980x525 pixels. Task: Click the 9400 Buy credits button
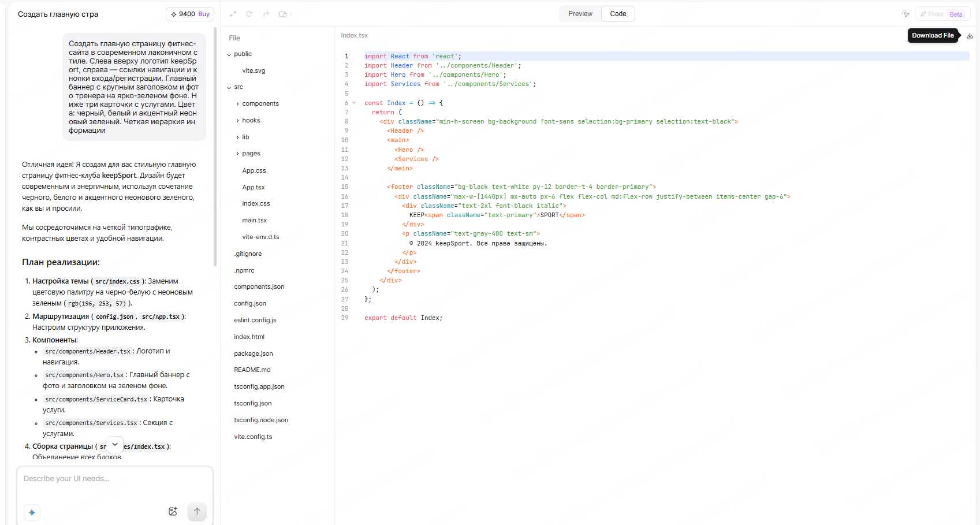coord(190,14)
